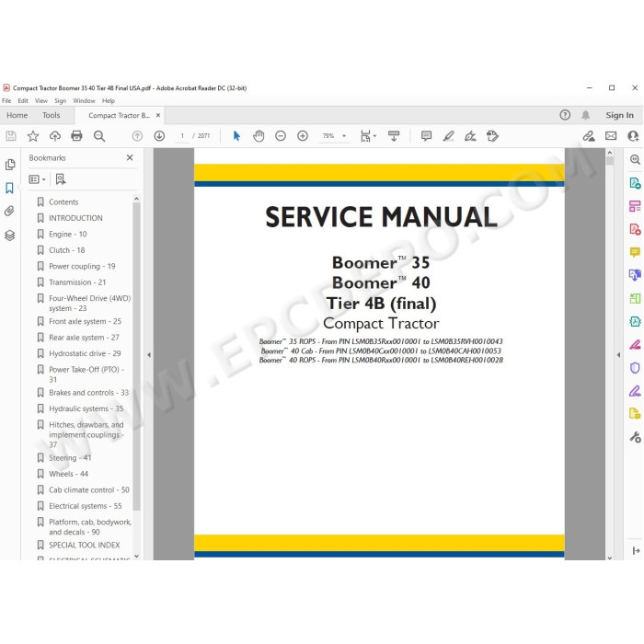Image resolution: width=644 pixels, height=644 pixels.
Task: Open Protect shield tool in right pane
Action: coord(635,368)
